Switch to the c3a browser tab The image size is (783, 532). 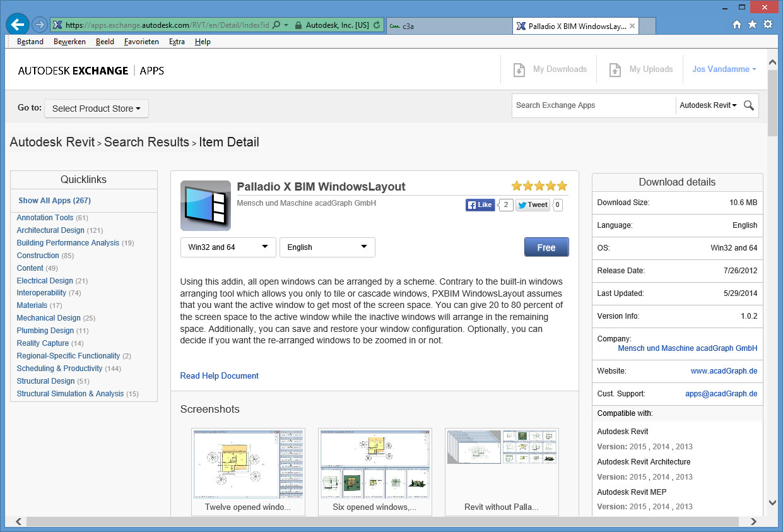pos(448,26)
